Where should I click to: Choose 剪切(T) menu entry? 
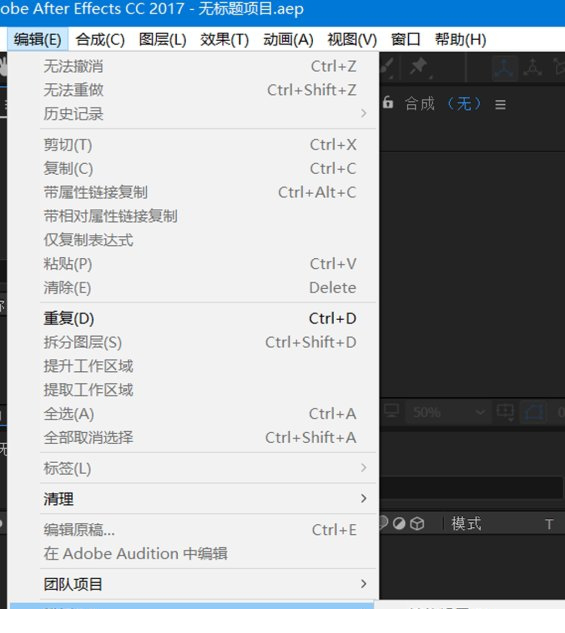point(193,145)
